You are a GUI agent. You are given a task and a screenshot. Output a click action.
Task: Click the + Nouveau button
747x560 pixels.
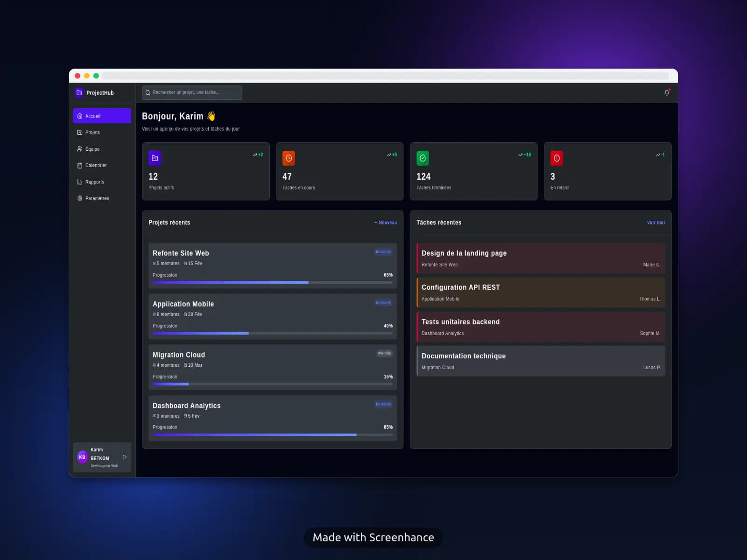(384, 223)
